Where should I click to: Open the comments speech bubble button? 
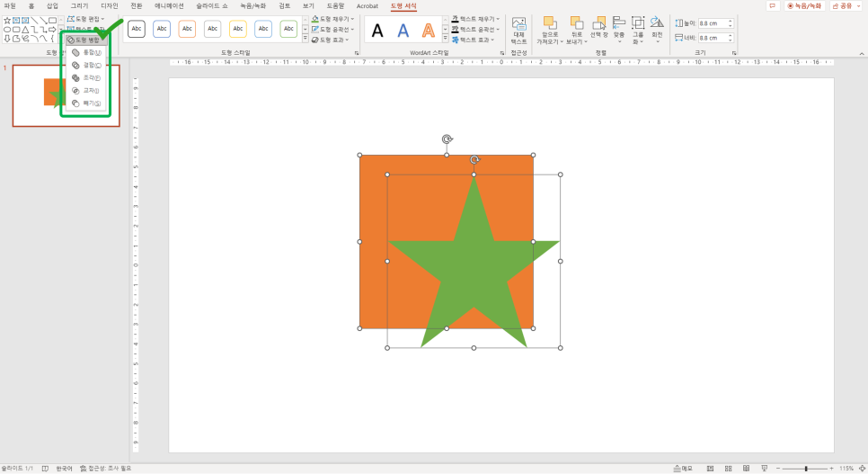(x=772, y=6)
